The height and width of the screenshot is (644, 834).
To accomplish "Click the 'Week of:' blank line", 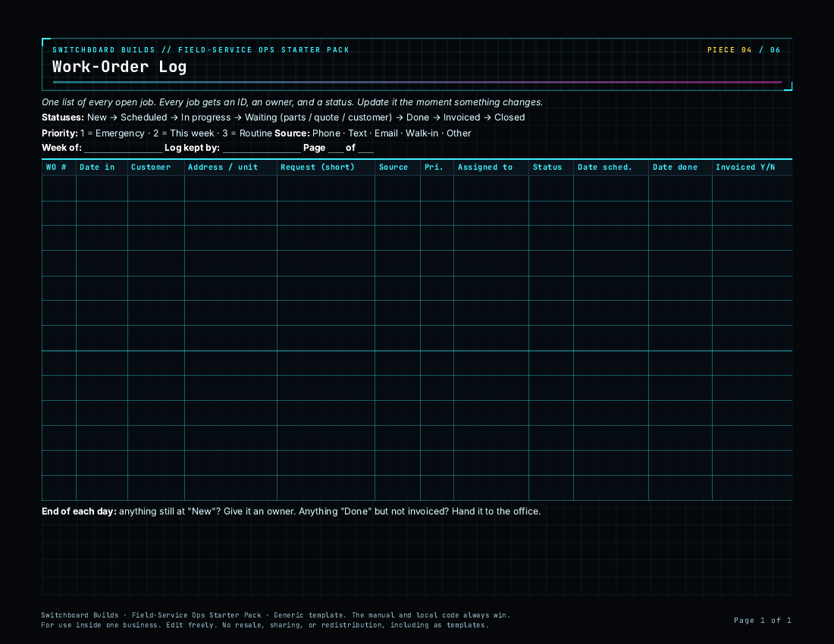I will pos(124,148).
